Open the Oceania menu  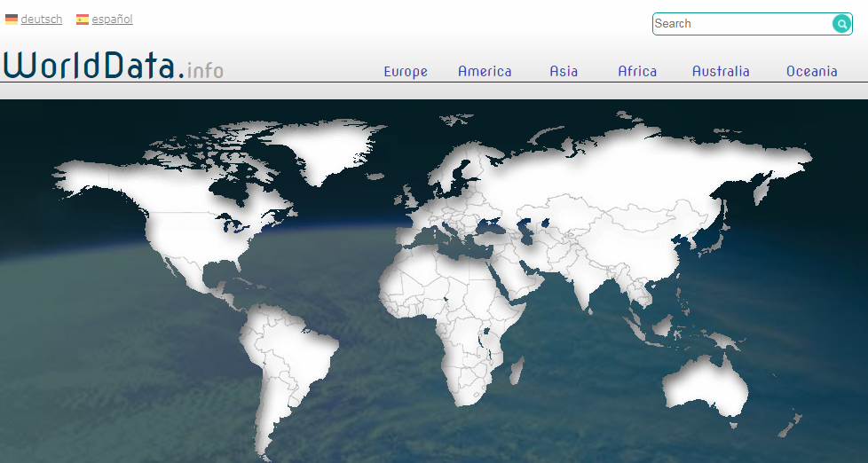point(811,71)
